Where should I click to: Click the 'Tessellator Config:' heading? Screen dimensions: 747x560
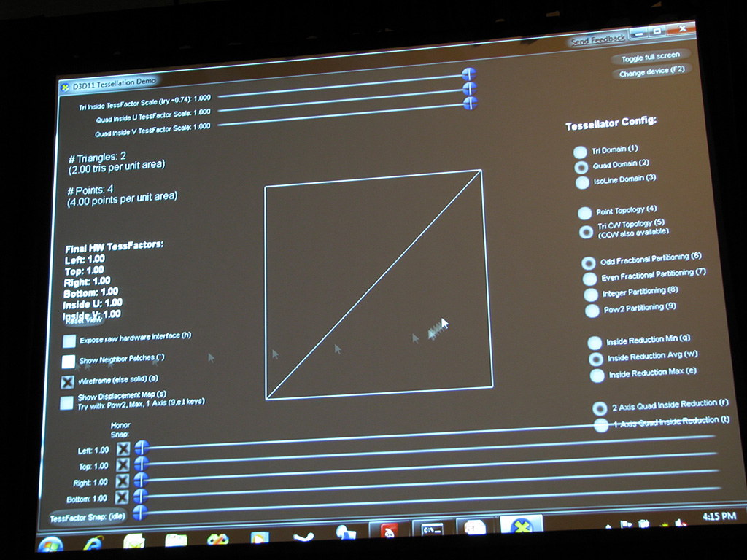[611, 122]
